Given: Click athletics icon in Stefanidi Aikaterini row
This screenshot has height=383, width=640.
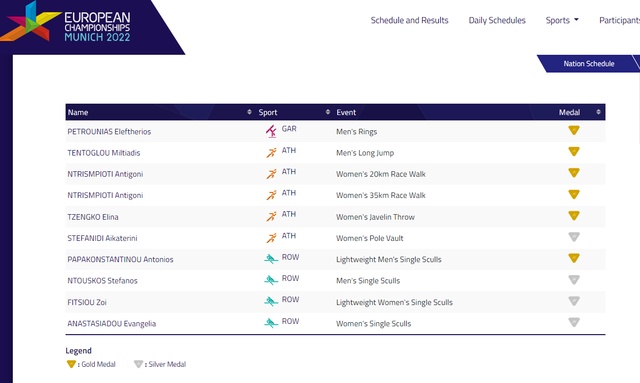Looking at the screenshot, I should 271,238.
